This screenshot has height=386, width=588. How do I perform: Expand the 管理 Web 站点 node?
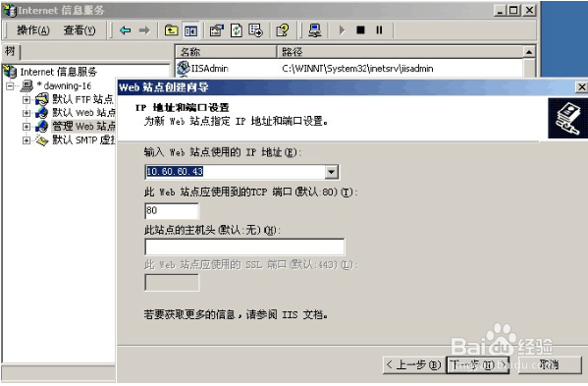(x=26, y=127)
